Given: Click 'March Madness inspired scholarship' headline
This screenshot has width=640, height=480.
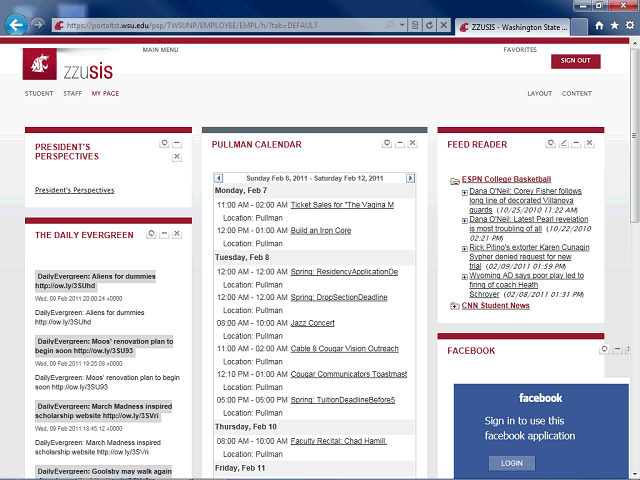Looking at the screenshot, I should [x=104, y=411].
